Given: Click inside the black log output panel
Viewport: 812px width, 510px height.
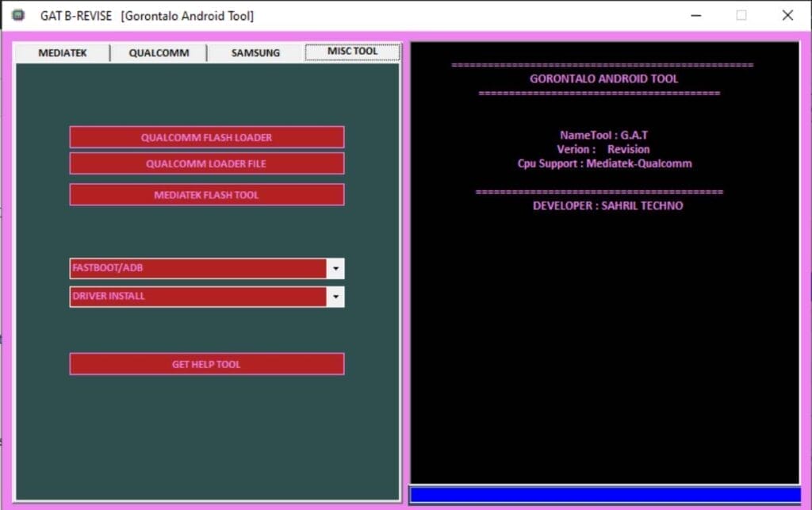Looking at the screenshot, I should point(607,357).
